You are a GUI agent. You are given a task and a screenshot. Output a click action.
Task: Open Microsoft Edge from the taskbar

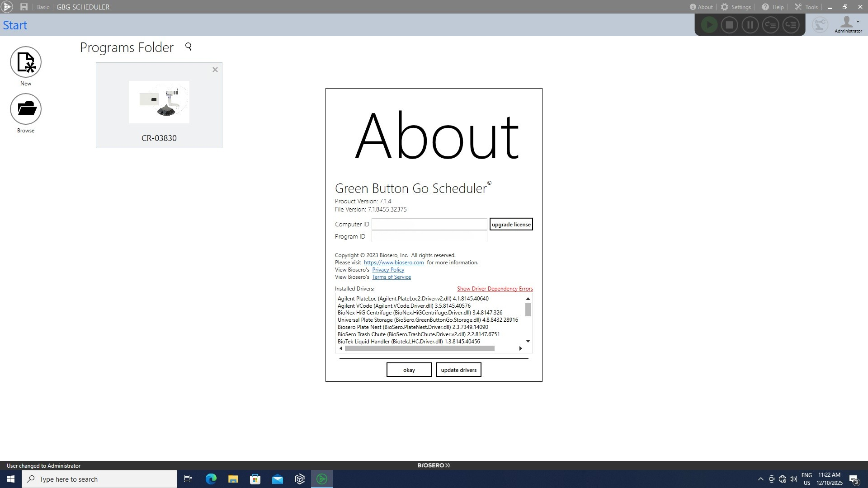click(x=211, y=479)
